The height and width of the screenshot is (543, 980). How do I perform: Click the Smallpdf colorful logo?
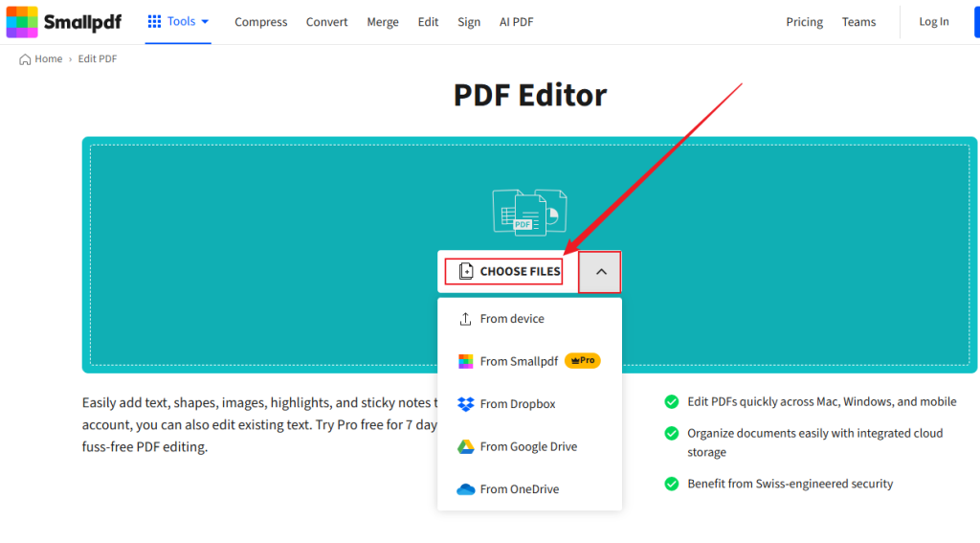[22, 22]
